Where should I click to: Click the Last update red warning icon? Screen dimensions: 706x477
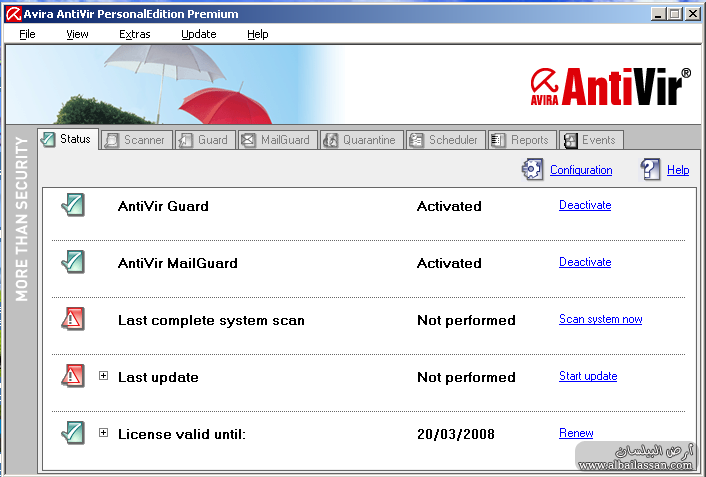point(73,376)
